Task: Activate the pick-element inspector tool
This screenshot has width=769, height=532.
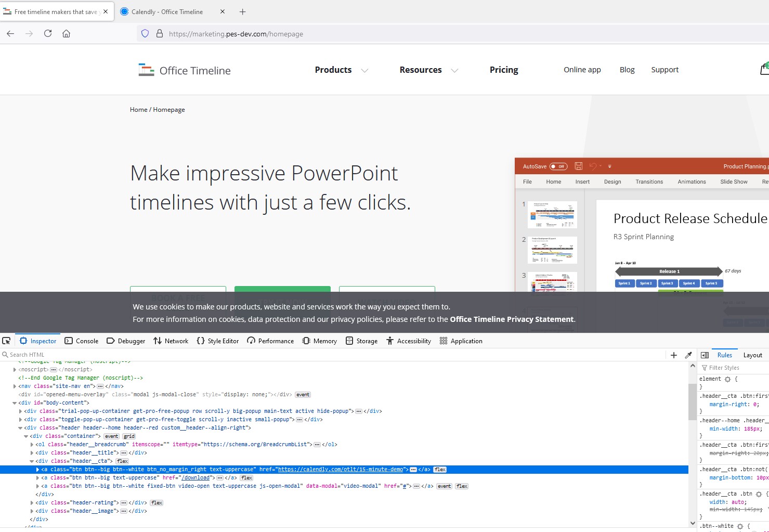Action: (x=7, y=341)
